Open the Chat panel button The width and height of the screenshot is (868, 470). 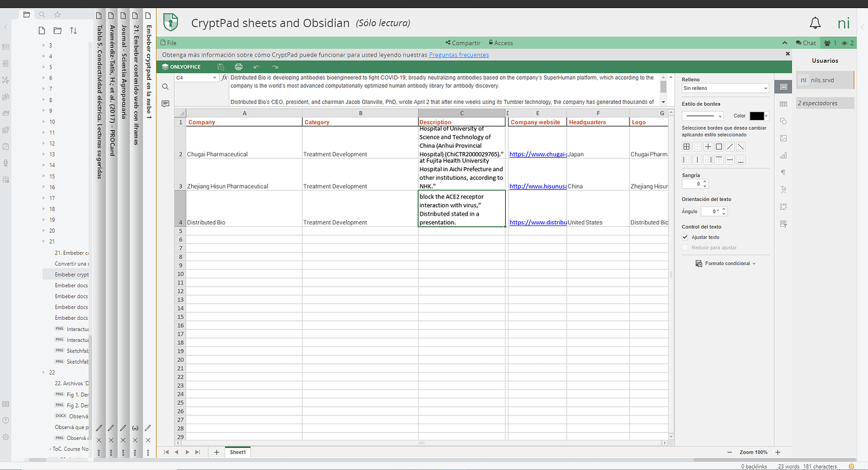pyautogui.click(x=806, y=43)
